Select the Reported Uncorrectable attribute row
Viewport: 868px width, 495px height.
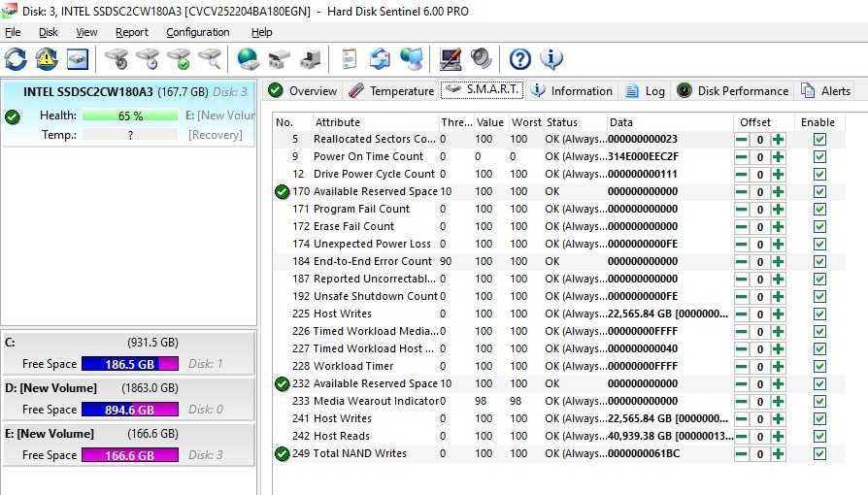click(559, 280)
